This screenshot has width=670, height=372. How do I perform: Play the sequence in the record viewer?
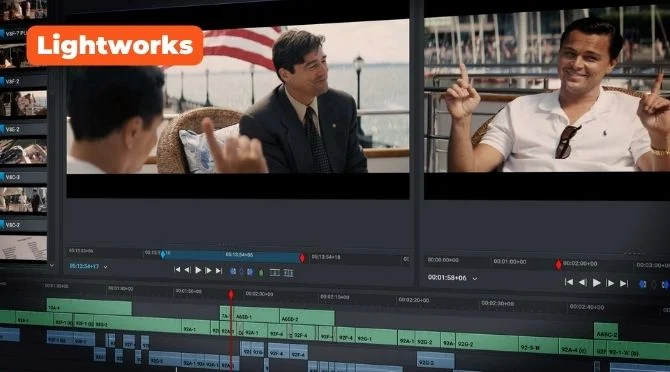[597, 283]
